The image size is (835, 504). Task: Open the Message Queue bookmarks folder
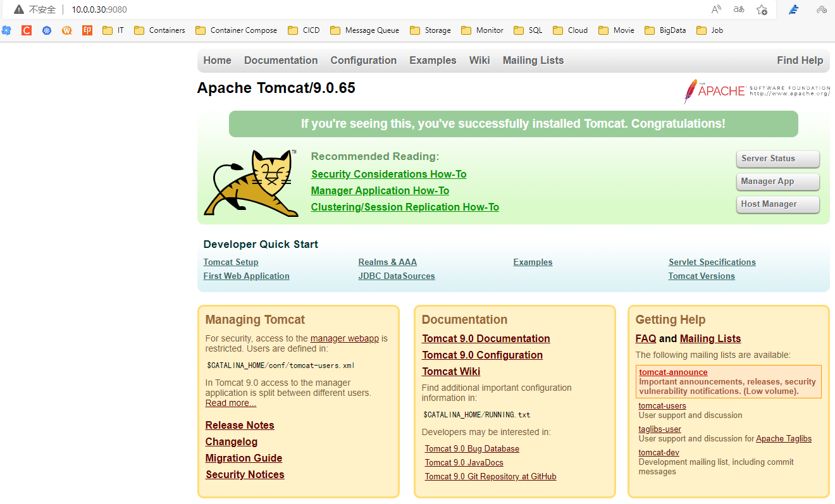pyautogui.click(x=365, y=30)
